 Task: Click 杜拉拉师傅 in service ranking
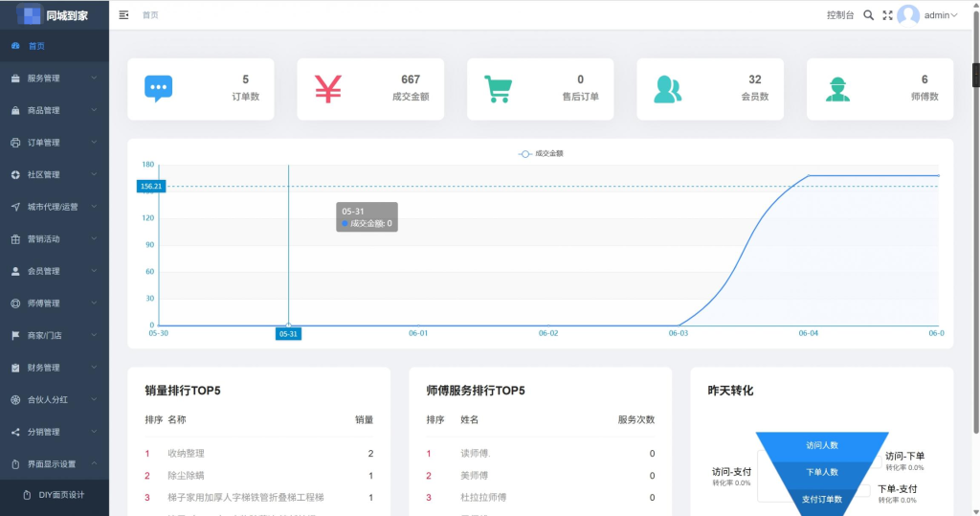click(x=483, y=498)
